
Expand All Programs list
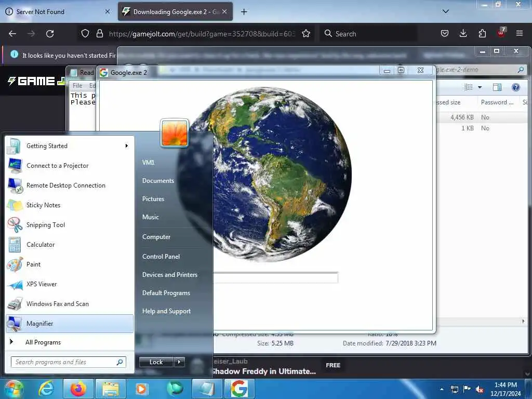[70, 342]
